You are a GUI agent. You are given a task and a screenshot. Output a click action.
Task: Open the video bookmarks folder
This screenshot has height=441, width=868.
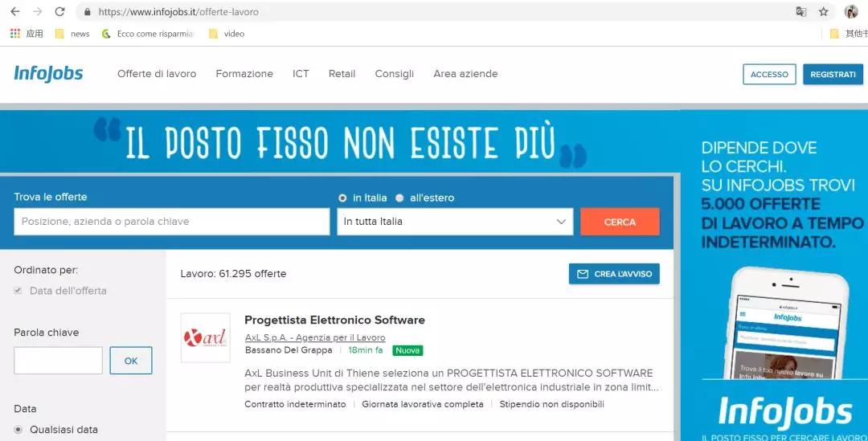227,34
